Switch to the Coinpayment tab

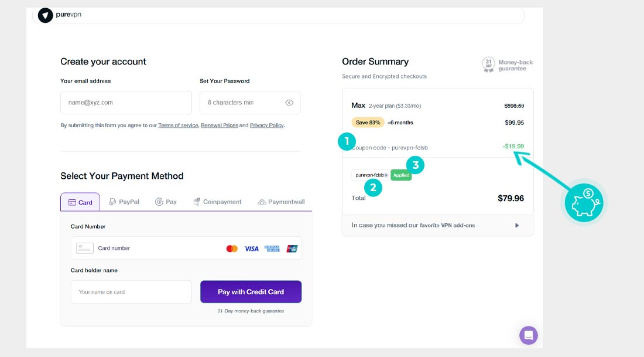217,202
